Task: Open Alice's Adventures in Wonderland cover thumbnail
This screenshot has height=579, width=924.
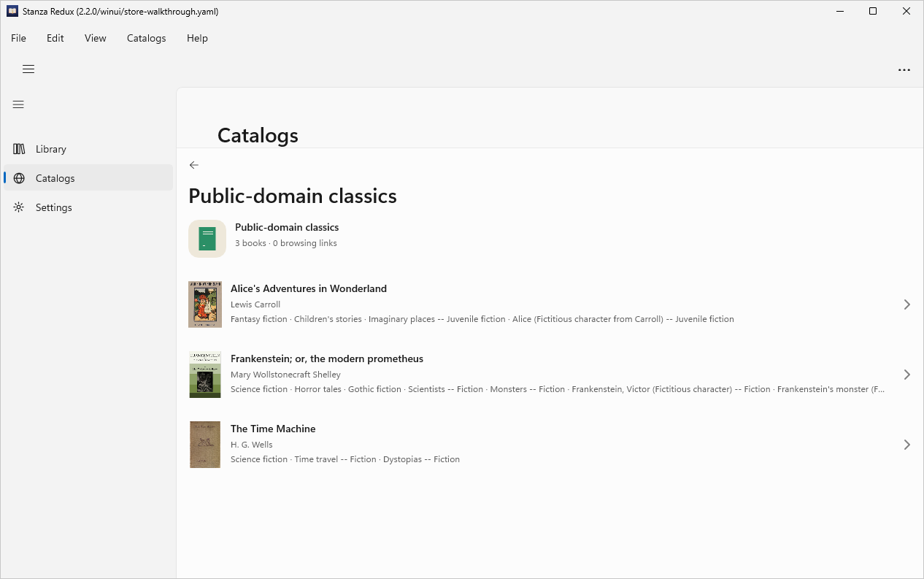Action: [205, 304]
